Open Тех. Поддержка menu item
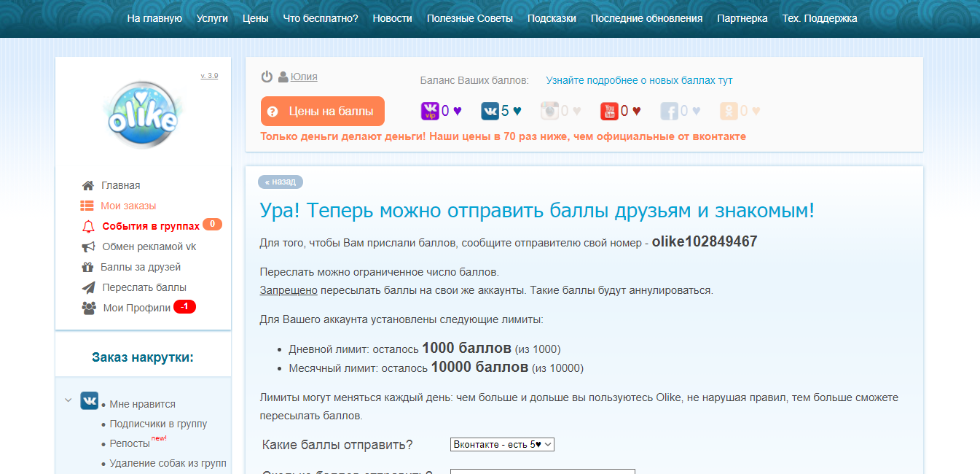Image resolution: width=980 pixels, height=474 pixels. (820, 18)
